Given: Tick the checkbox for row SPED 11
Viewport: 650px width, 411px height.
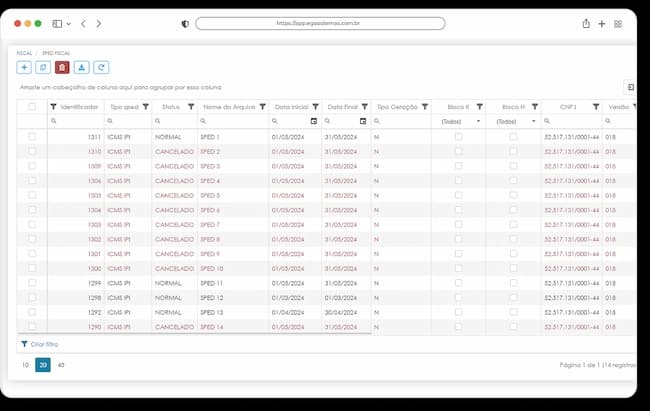Looking at the screenshot, I should click(32, 283).
